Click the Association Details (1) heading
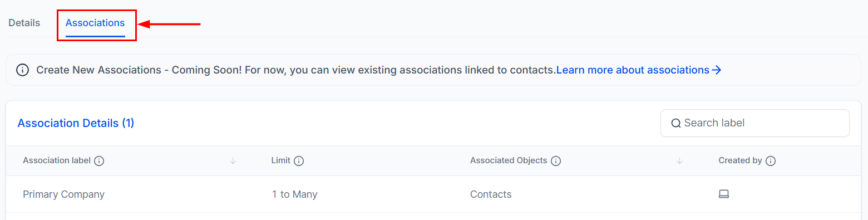The image size is (868, 220). (x=76, y=123)
